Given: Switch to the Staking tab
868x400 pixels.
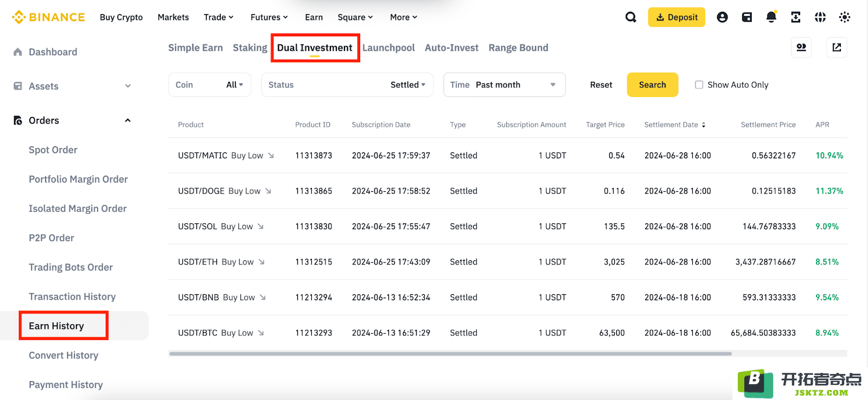Looking at the screenshot, I should [x=250, y=48].
